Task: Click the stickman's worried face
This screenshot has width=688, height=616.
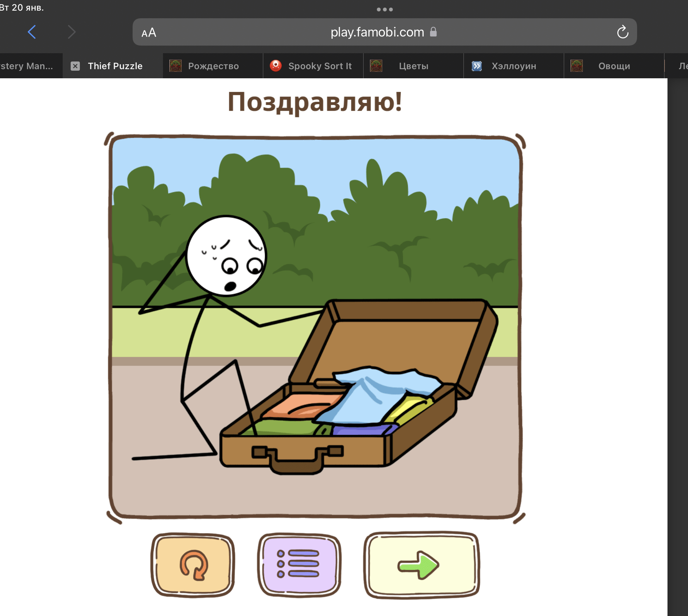Action: (x=226, y=256)
